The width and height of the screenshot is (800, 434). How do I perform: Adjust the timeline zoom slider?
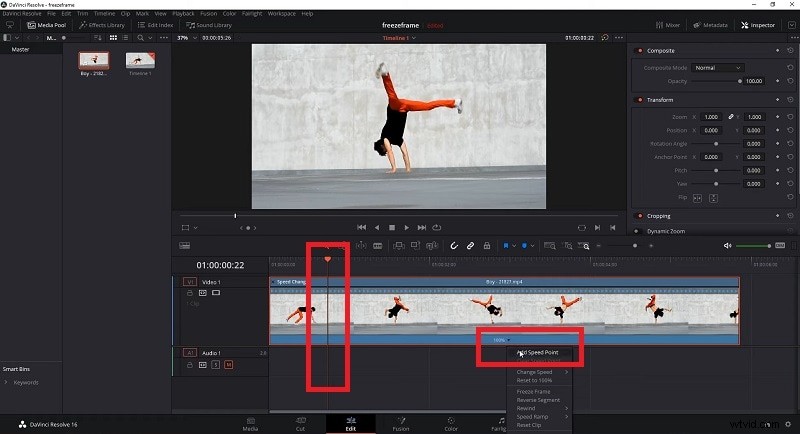tap(624, 246)
